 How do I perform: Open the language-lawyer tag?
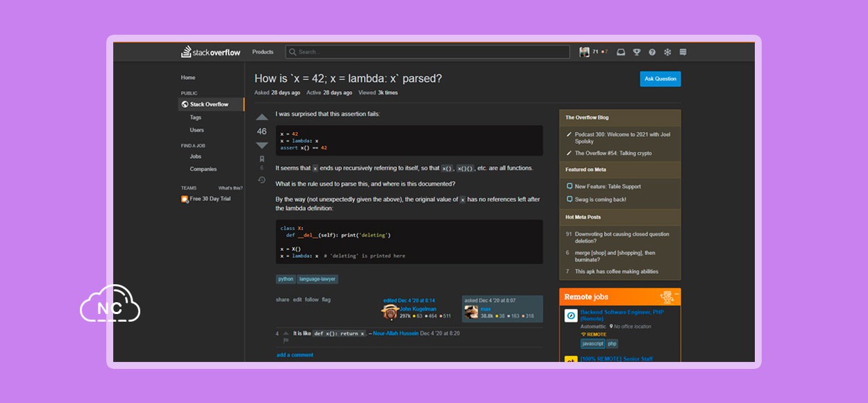318,279
